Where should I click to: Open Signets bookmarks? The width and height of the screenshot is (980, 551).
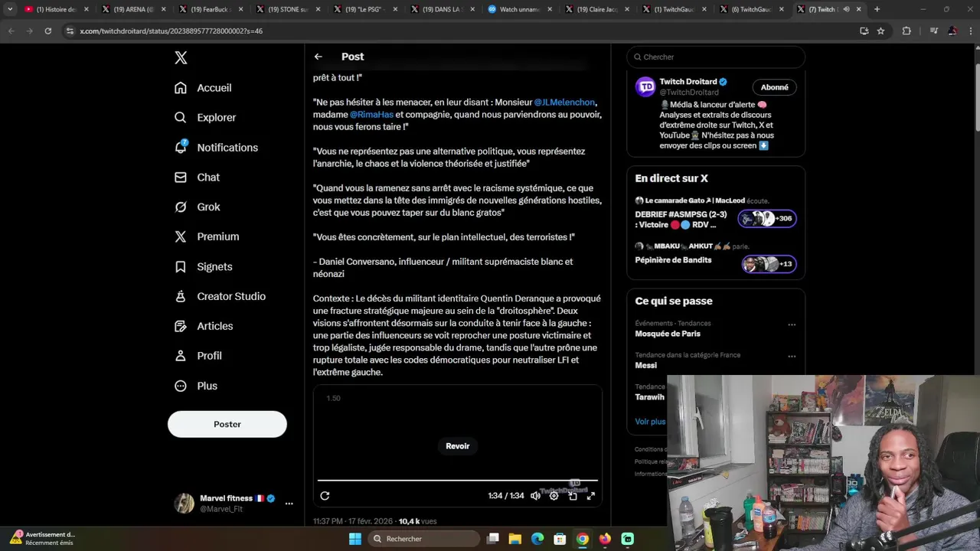point(203,267)
